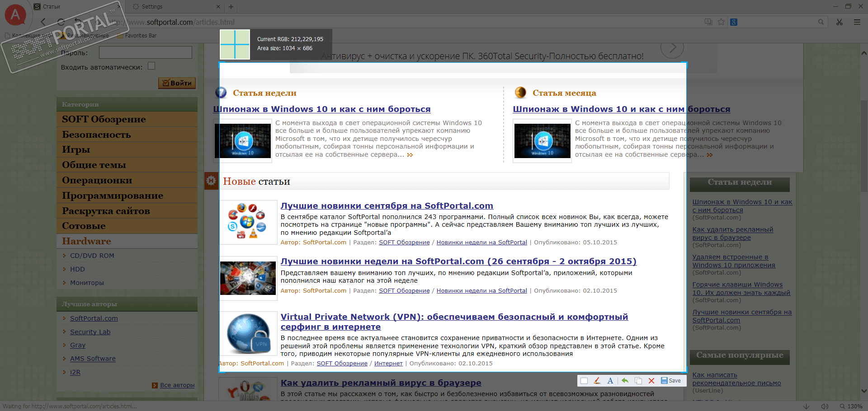Open the Virtual Private Network article title
Image resolution: width=868 pixels, height=411 pixels.
[454, 322]
